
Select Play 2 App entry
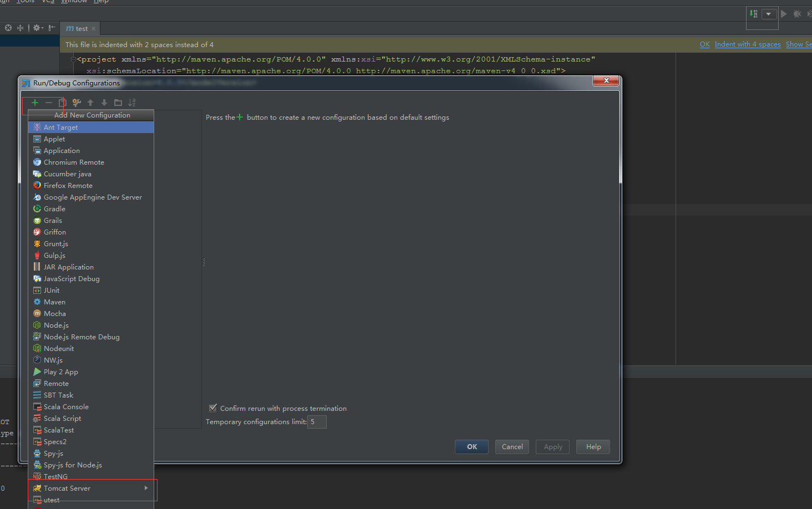(91, 372)
